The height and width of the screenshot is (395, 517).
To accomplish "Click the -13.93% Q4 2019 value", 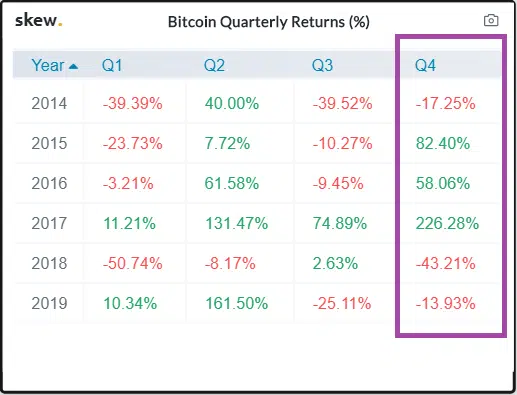I will point(446,303).
